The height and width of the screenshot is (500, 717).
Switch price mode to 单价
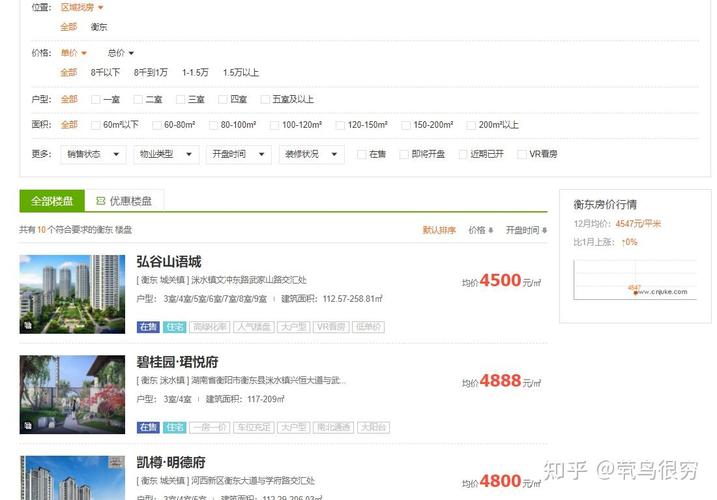pos(74,53)
